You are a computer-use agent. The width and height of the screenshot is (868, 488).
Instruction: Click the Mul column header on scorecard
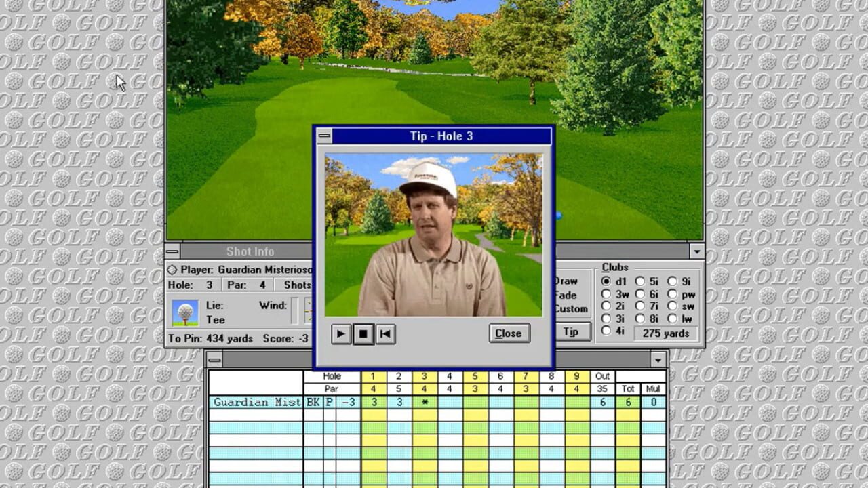(x=654, y=389)
